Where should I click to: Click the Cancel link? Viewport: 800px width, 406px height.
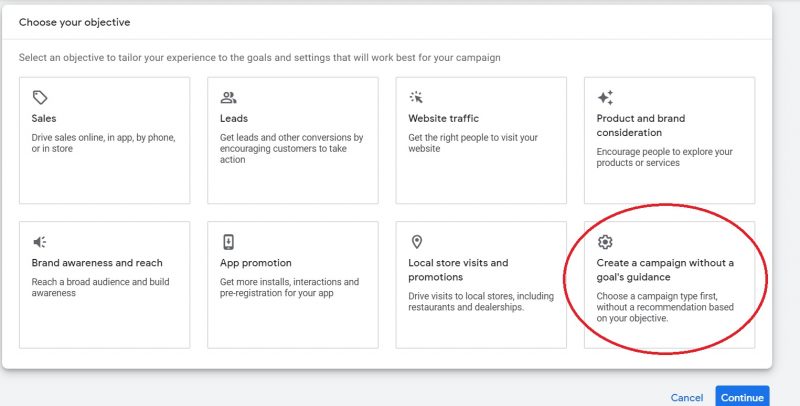(x=686, y=397)
